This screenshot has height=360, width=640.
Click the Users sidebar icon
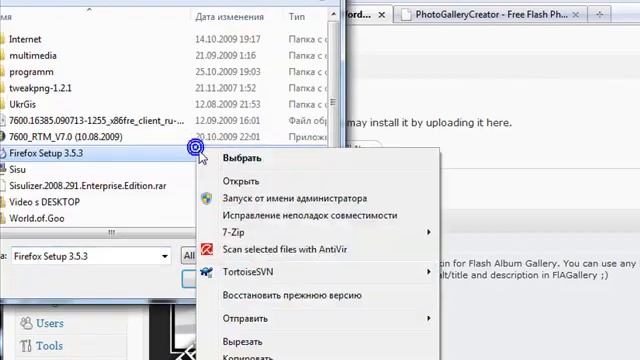(26, 323)
